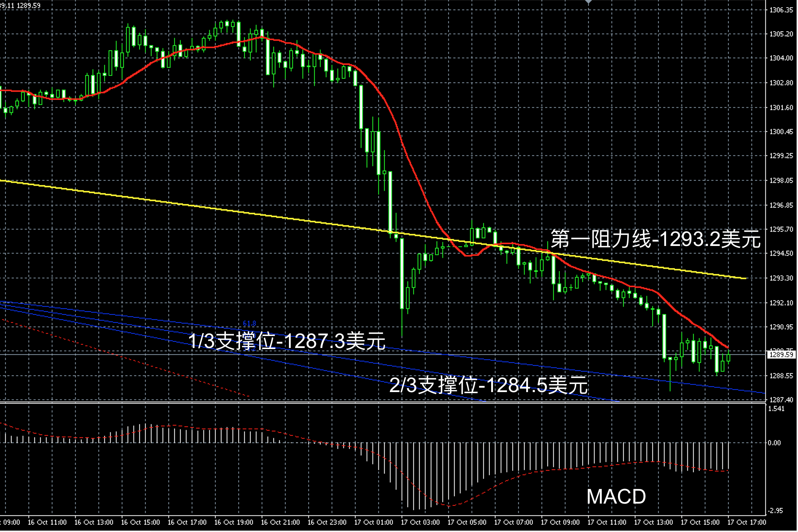The height and width of the screenshot is (532, 798).
Task: Select the 1/3 support level text label
Action: [x=286, y=341]
